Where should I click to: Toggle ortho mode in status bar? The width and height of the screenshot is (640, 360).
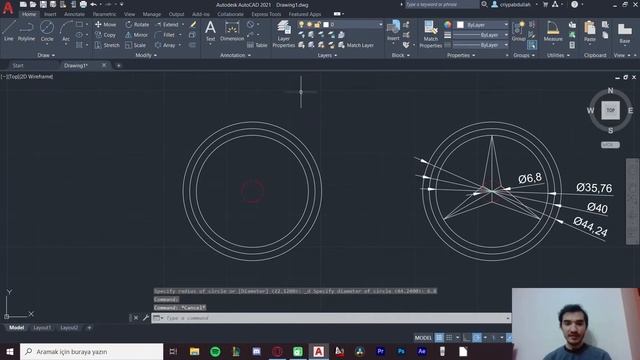(x=467, y=338)
